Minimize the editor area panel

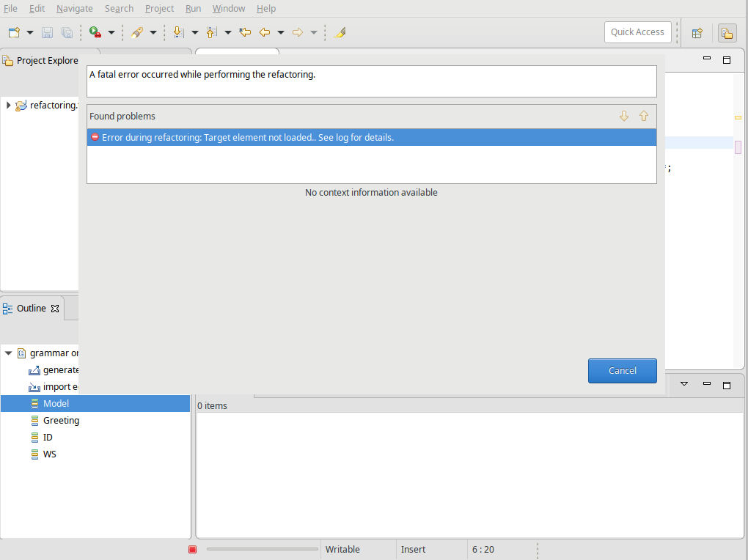pos(707,58)
